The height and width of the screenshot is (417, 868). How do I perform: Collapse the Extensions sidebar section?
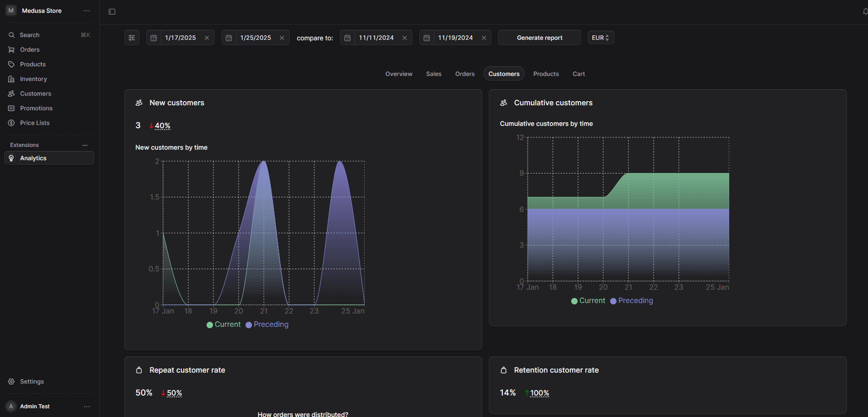pos(85,145)
